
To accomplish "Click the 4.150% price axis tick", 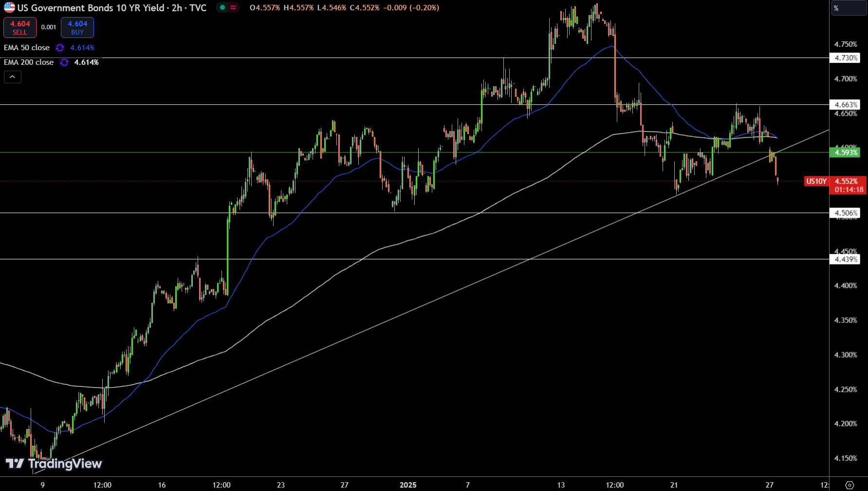I will pyautogui.click(x=846, y=458).
